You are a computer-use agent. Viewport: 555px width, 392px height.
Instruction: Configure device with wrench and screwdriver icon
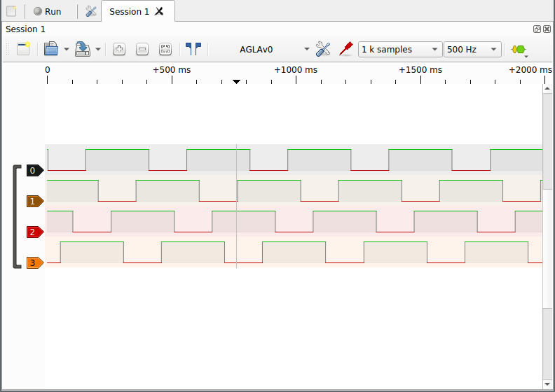click(x=323, y=49)
